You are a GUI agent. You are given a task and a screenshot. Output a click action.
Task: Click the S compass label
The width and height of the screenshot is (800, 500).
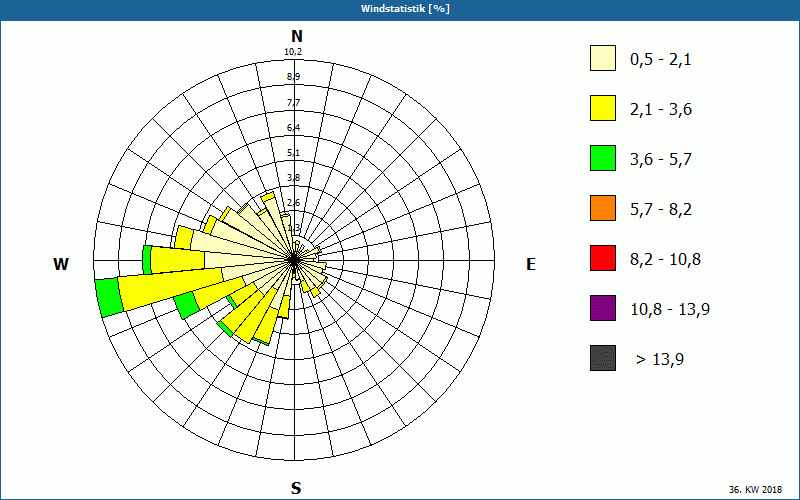tap(296, 488)
